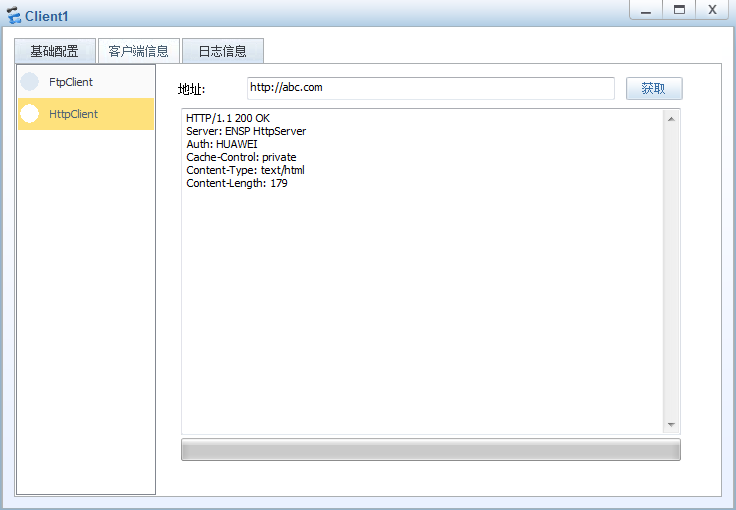The image size is (736, 510).
Task: Choose FtpClient in the left list
Action: point(86,82)
